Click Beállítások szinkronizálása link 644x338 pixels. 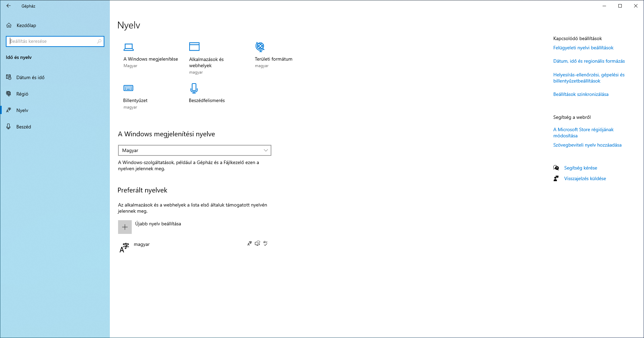(581, 94)
